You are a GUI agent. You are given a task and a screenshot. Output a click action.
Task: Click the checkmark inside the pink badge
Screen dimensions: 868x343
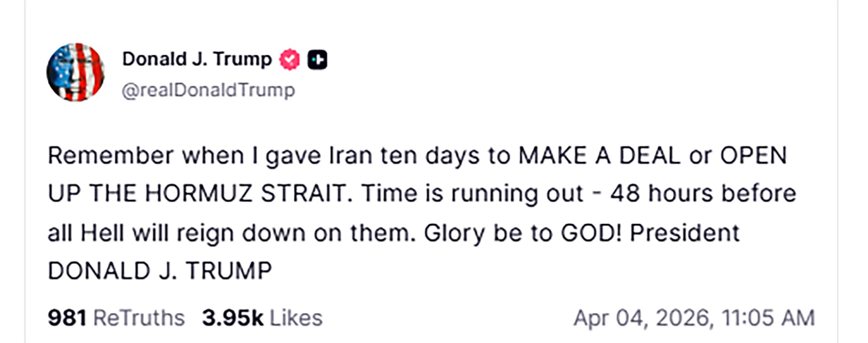coord(290,58)
